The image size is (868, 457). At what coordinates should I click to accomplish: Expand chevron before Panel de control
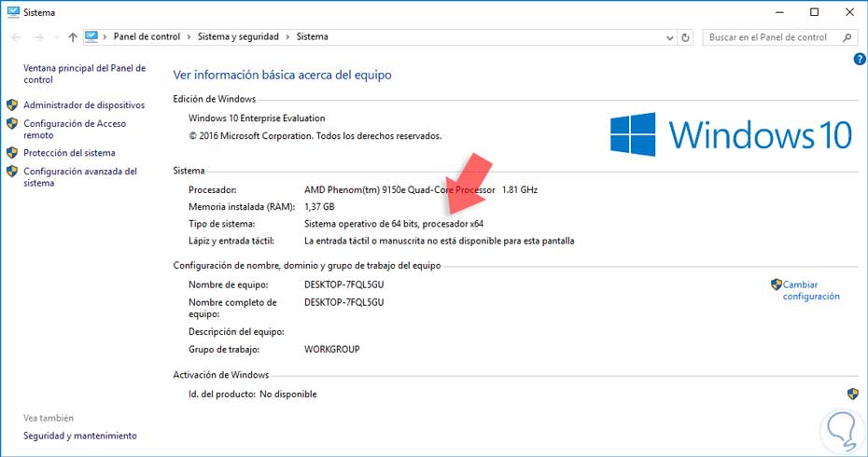click(105, 37)
